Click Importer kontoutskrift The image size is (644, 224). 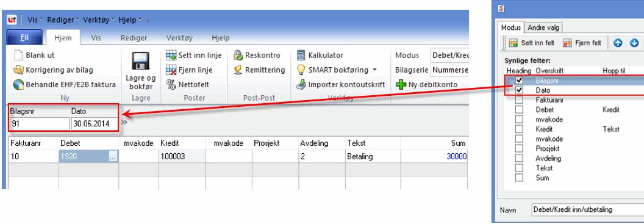click(x=341, y=85)
